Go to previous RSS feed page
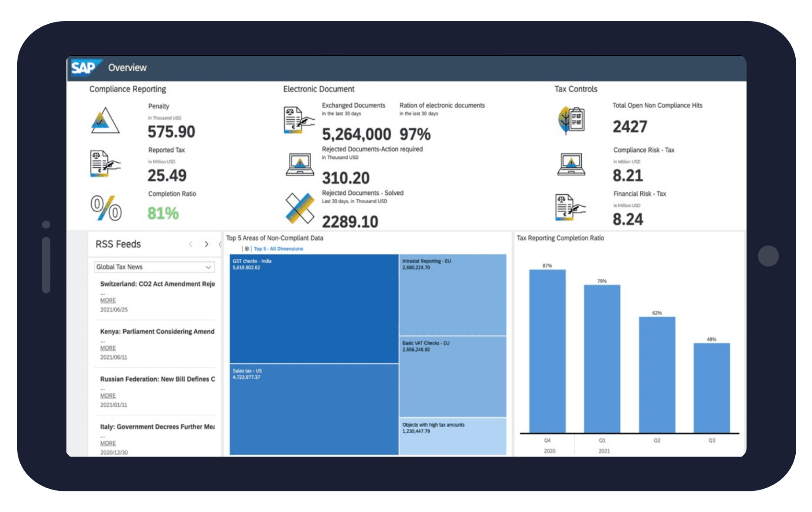The image size is (812, 512). coord(191,244)
